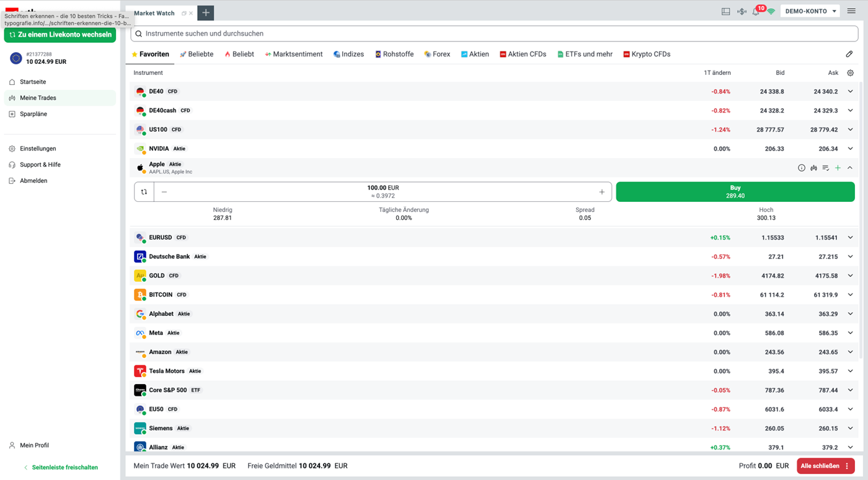Viewport: 868px width, 480px height.
Task: Increase trade amount with plus button
Action: (x=601, y=192)
